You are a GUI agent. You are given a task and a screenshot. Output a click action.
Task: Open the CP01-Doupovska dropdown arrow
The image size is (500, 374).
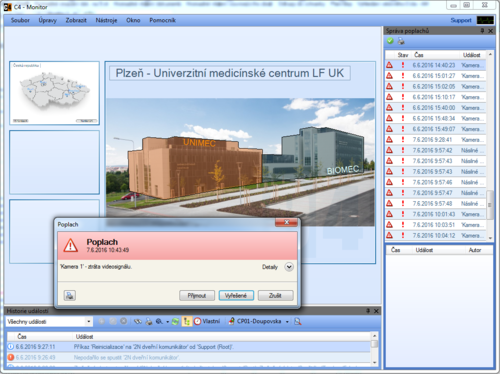(287, 322)
